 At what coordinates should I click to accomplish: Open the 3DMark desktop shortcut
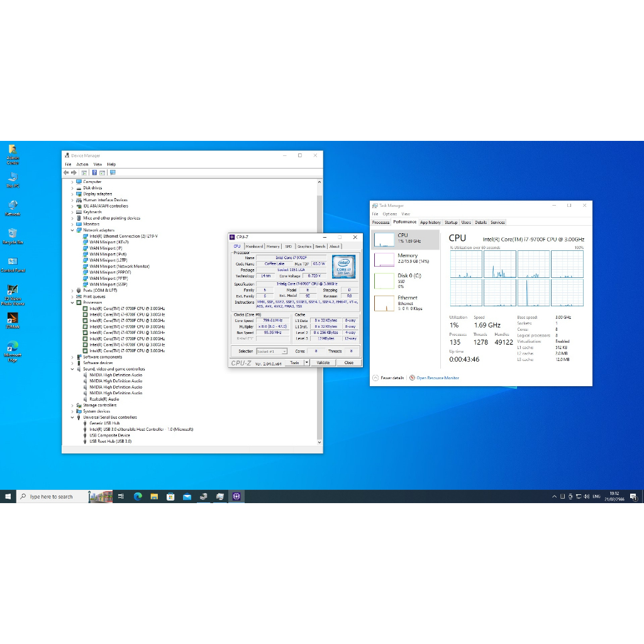click(13, 319)
